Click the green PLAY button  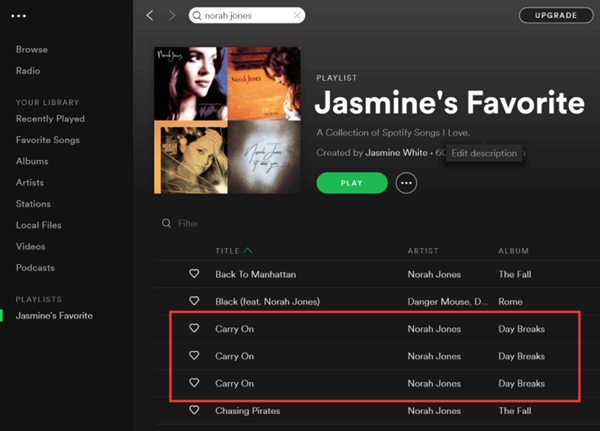click(352, 183)
